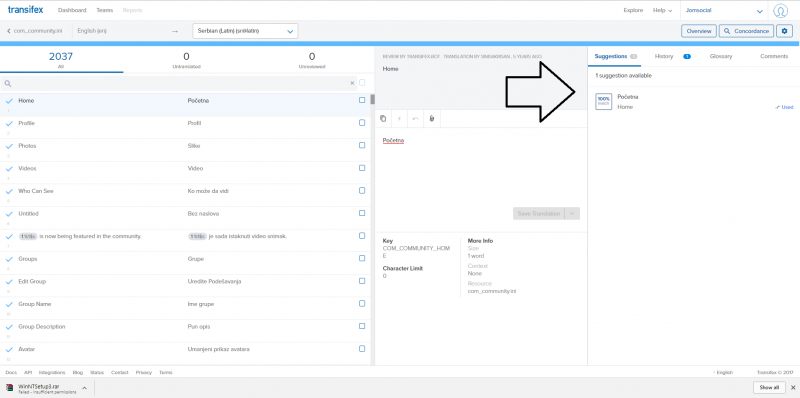Toggle the select-all strings checkbox
The height and width of the screenshot is (398, 800).
point(362,83)
